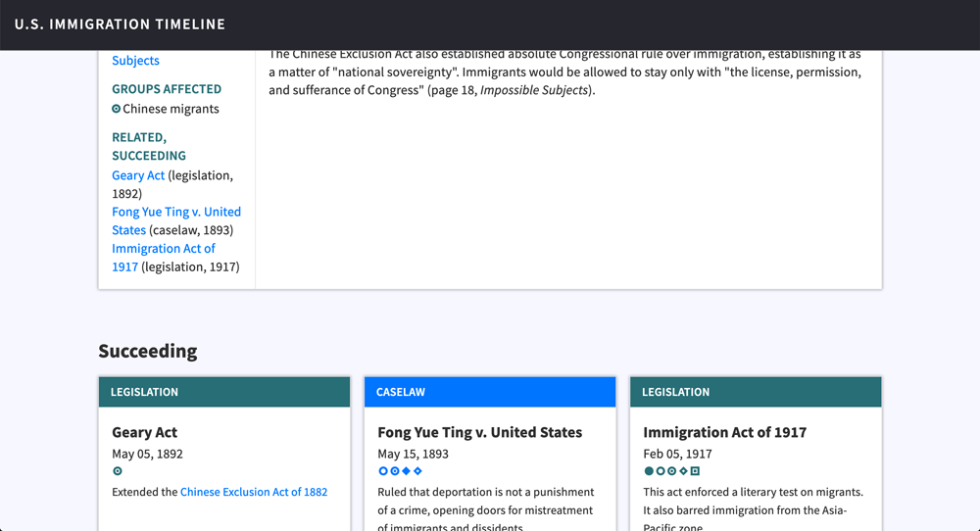980x531 pixels.
Task: Open the Geary Act link in sidebar
Action: point(138,175)
